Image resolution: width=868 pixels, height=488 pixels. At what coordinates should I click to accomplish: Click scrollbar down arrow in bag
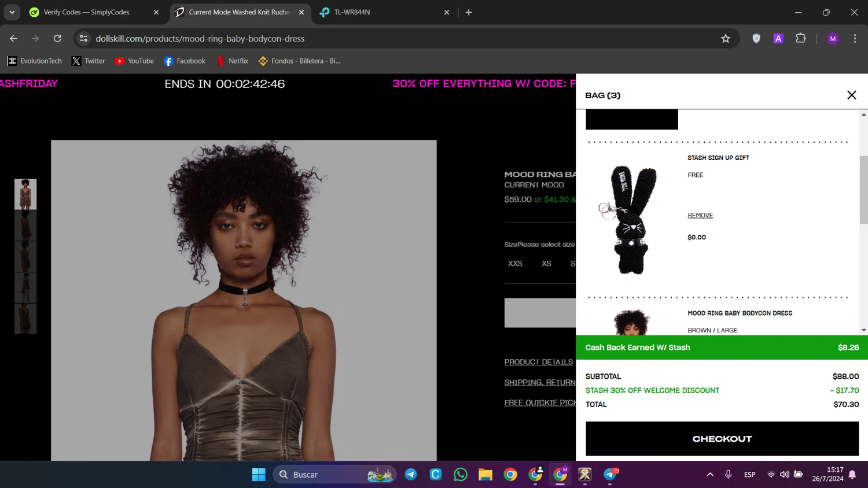point(863,330)
